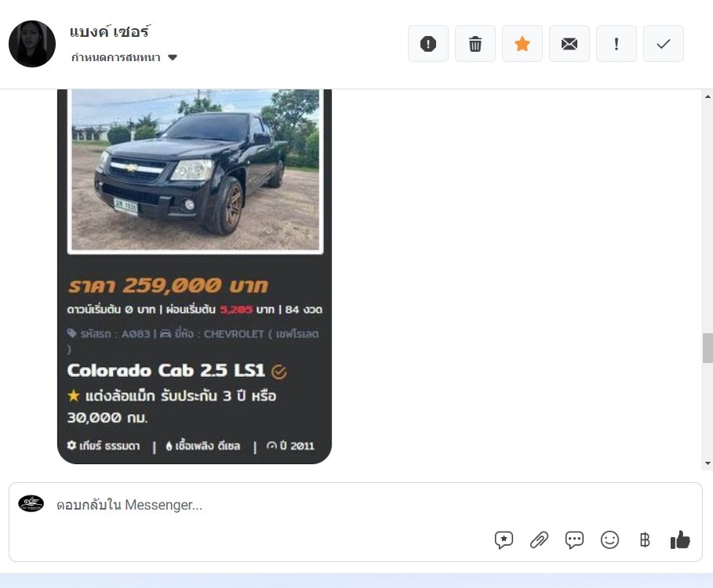Open quick reply speech-bubble icon

point(574,540)
